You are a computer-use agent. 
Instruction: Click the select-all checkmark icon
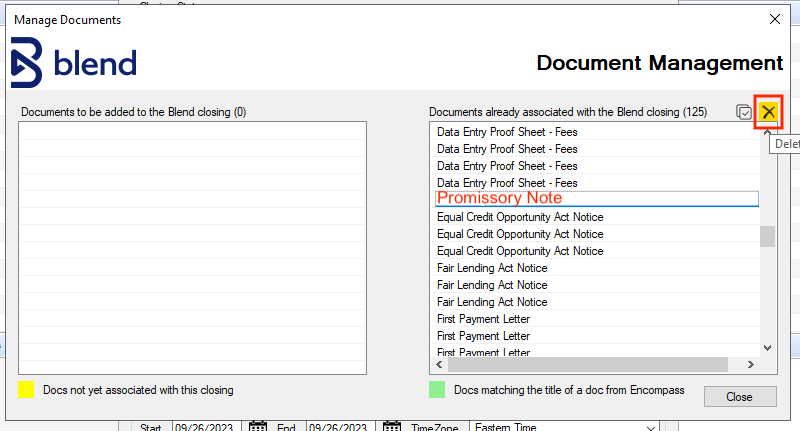coord(744,112)
